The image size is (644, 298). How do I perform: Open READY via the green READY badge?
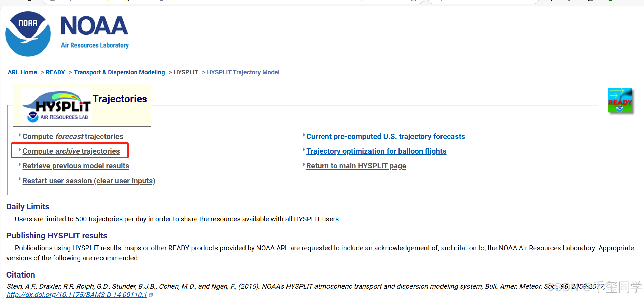click(620, 100)
